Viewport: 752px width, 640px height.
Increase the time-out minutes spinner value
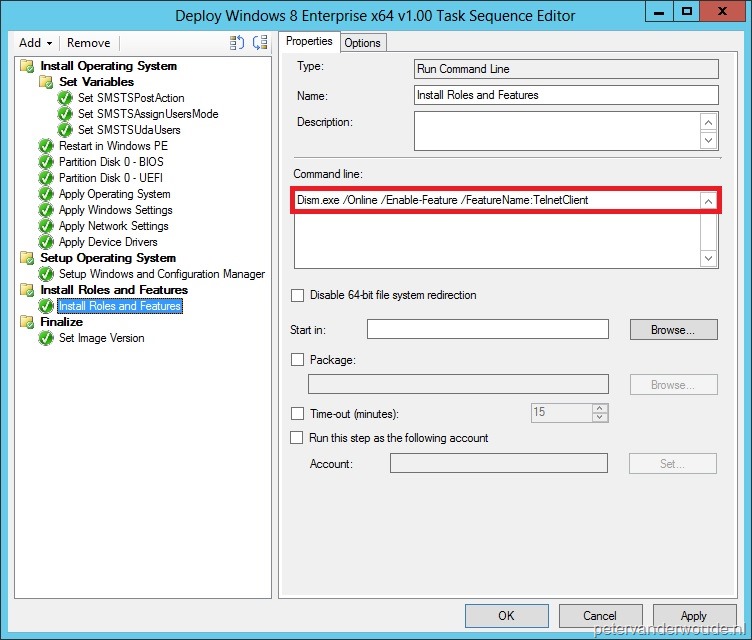[599, 408]
